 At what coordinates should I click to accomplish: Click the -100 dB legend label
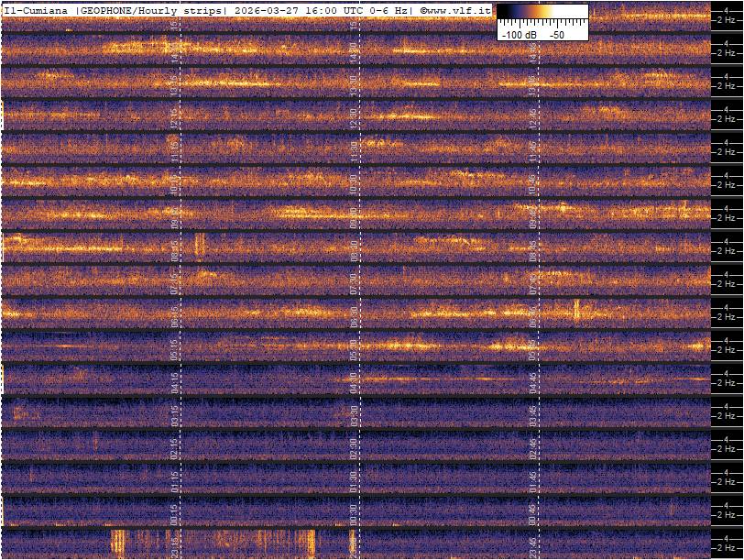(x=519, y=34)
